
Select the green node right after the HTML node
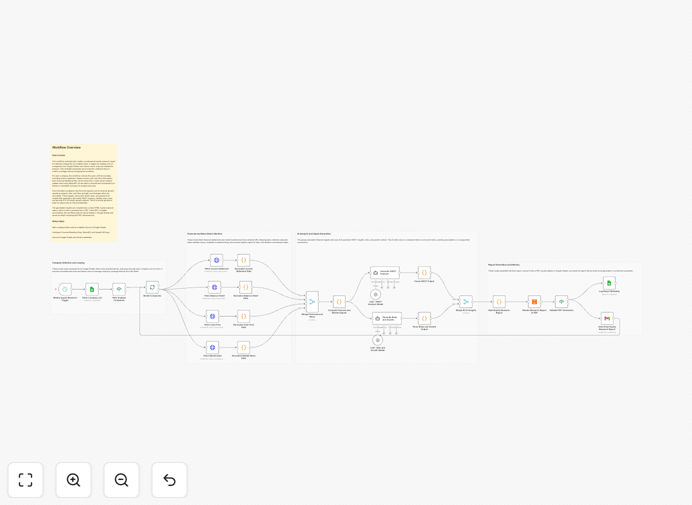561,302
